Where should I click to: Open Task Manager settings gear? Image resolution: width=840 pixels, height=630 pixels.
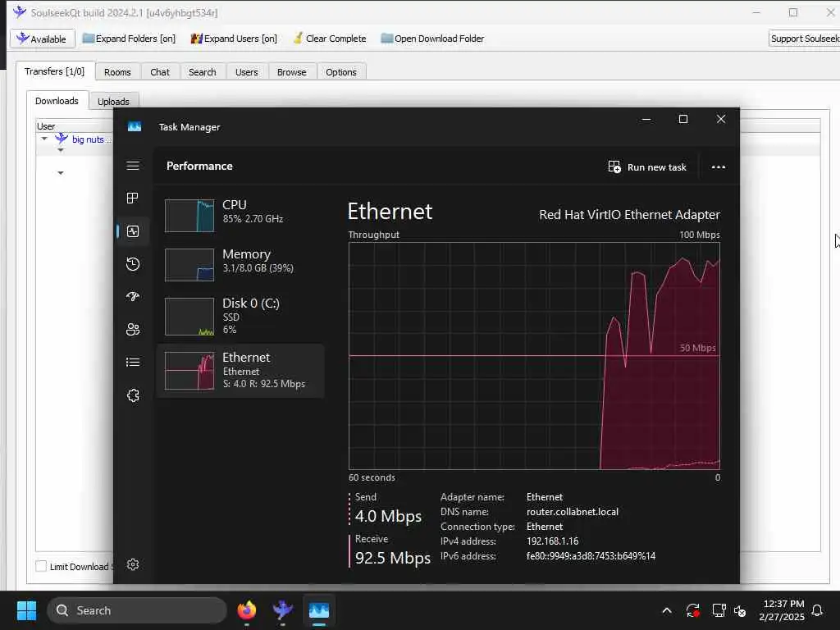(x=133, y=564)
